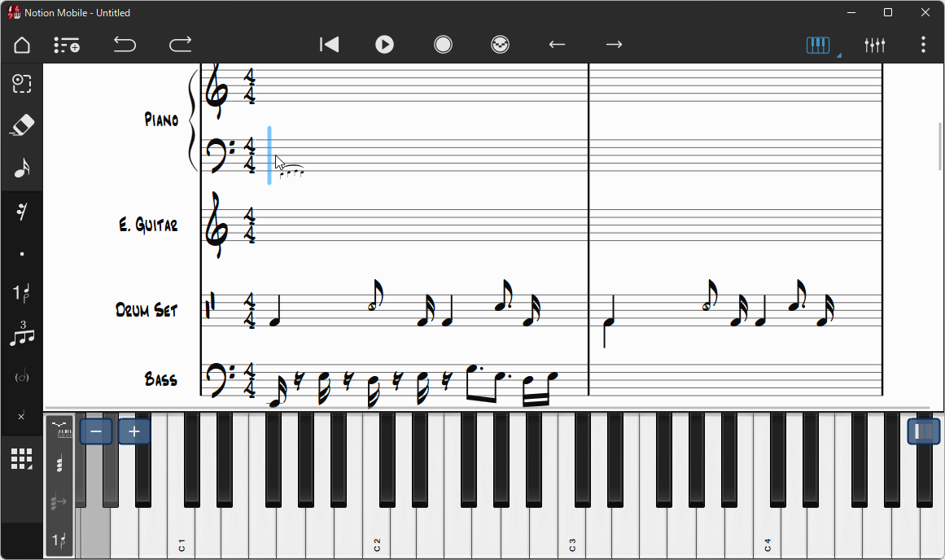Start playback with the play button
The image size is (945, 560).
tap(384, 45)
